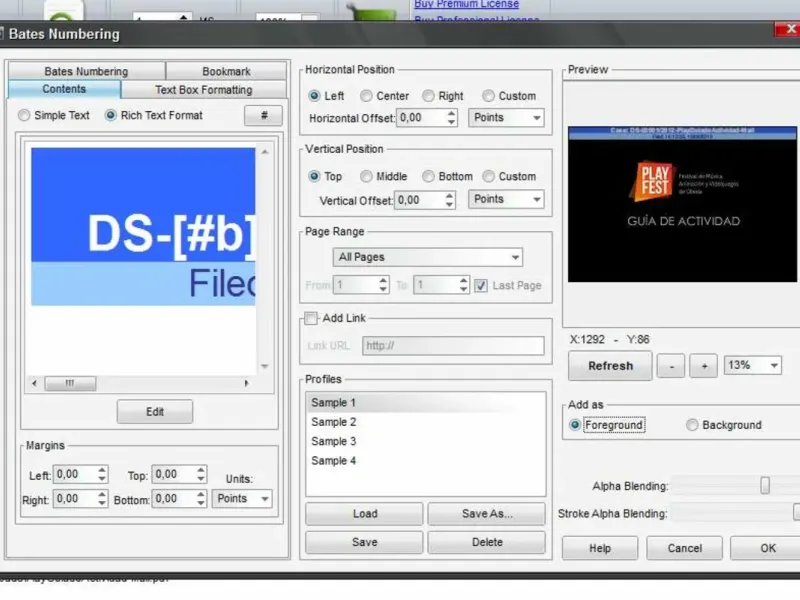800x600 pixels.
Task: Close the Bates Numbering dialog
Action: click(x=788, y=30)
